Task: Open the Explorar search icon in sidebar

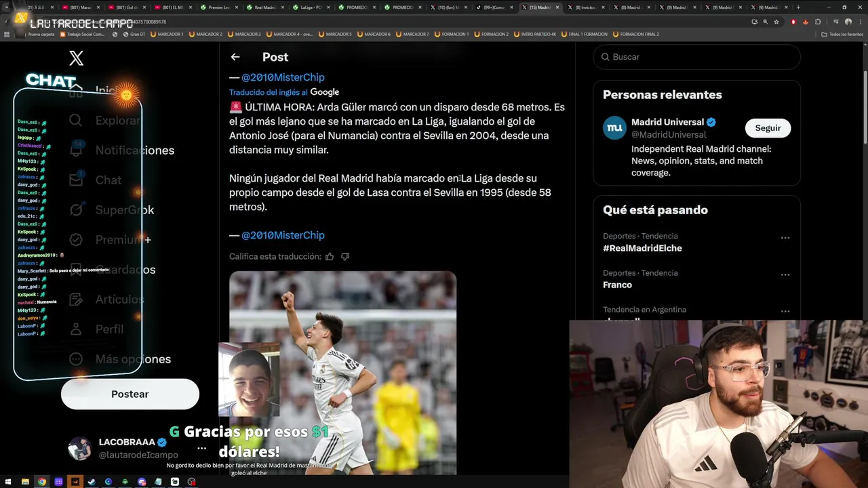Action: point(76,121)
